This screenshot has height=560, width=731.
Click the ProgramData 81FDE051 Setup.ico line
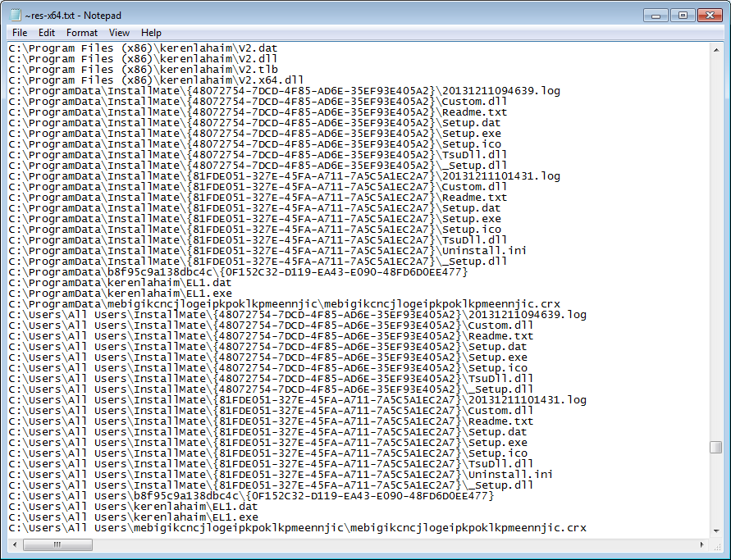click(x=254, y=230)
